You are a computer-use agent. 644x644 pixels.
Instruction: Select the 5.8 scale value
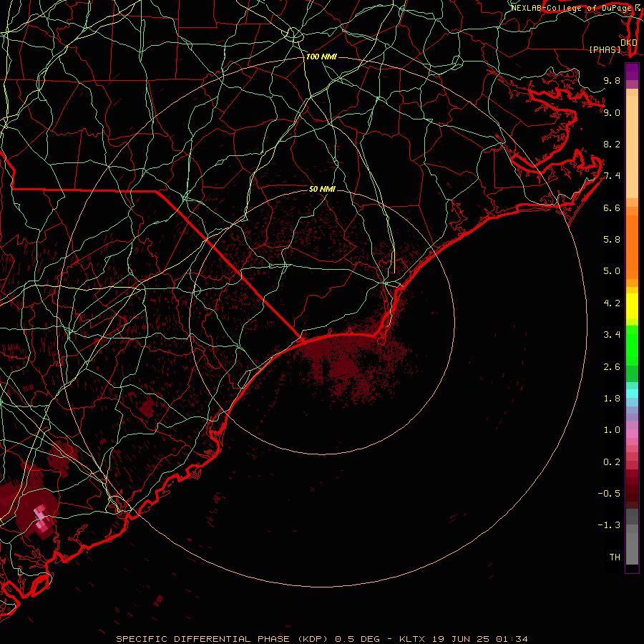coord(612,240)
